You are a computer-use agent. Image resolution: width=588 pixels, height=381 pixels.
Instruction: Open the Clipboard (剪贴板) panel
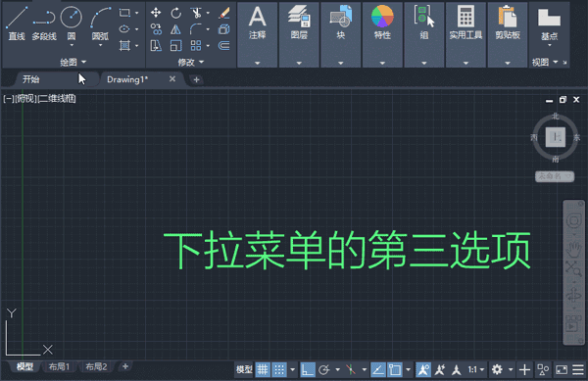(508, 34)
